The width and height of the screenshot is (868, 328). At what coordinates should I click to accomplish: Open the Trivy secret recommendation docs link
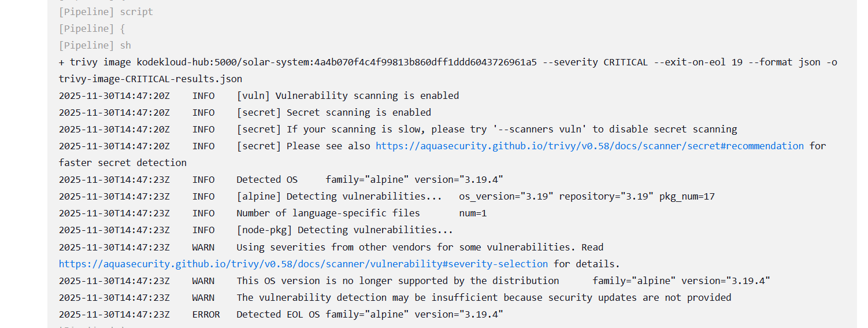[589, 146]
